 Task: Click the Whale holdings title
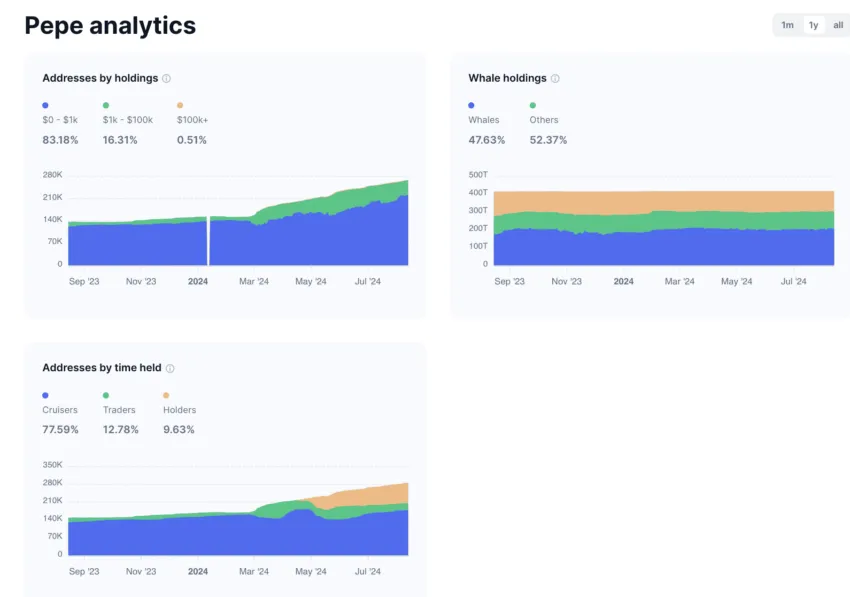point(507,78)
